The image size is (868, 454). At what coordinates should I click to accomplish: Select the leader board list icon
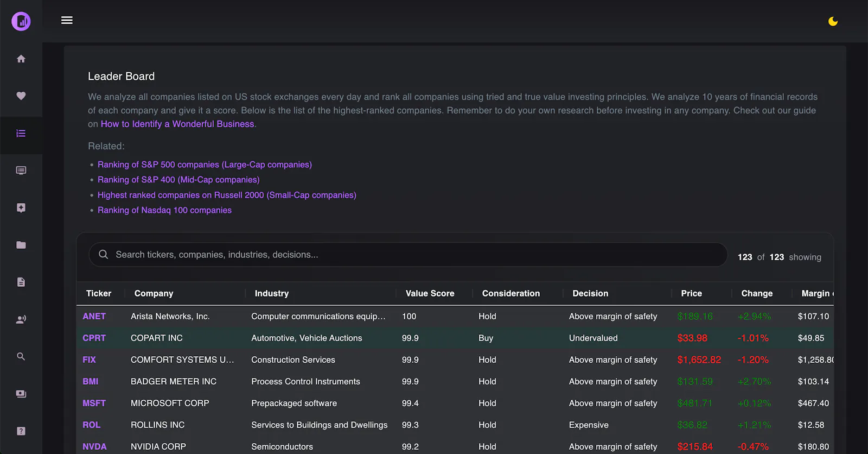(21, 133)
